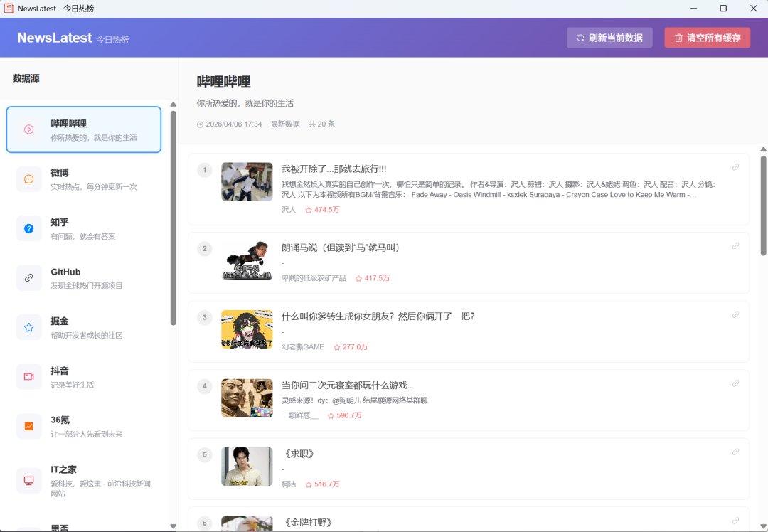
Task: Click the clock icon beside the 2026/04/06 timestamp
Action: coord(200,123)
